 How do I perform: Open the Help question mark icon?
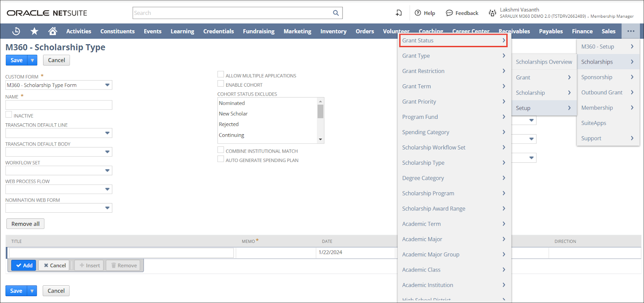point(418,13)
